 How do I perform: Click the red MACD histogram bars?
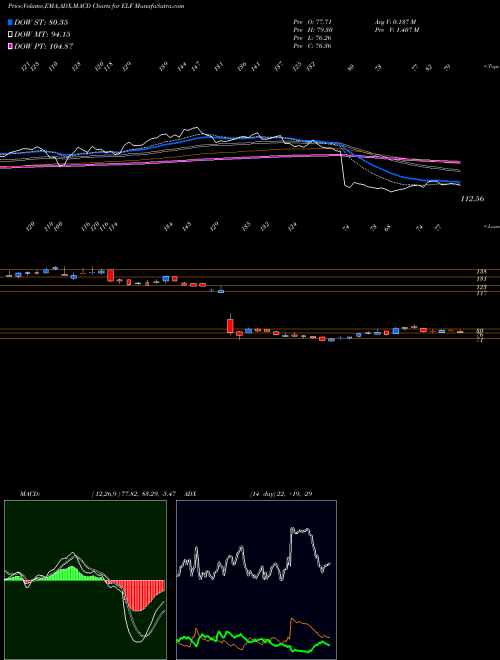coord(137,594)
